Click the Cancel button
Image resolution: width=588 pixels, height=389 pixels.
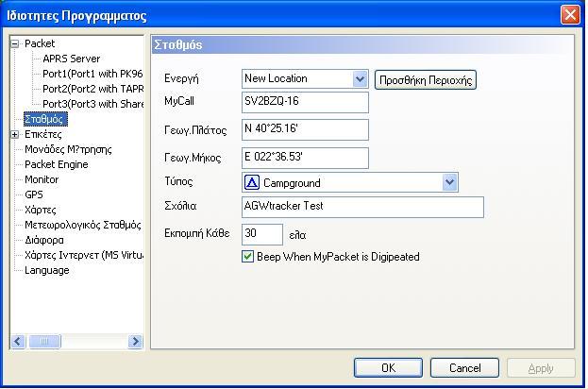(x=464, y=367)
